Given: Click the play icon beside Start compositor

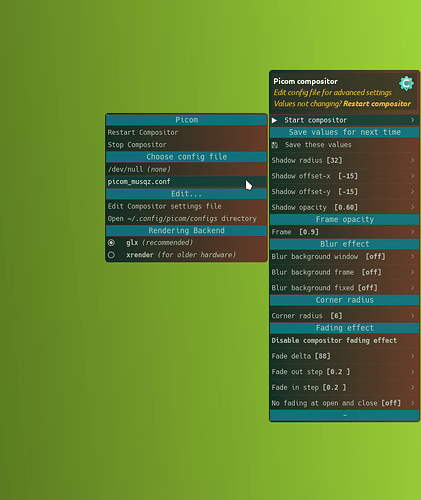Looking at the screenshot, I should click(274, 120).
